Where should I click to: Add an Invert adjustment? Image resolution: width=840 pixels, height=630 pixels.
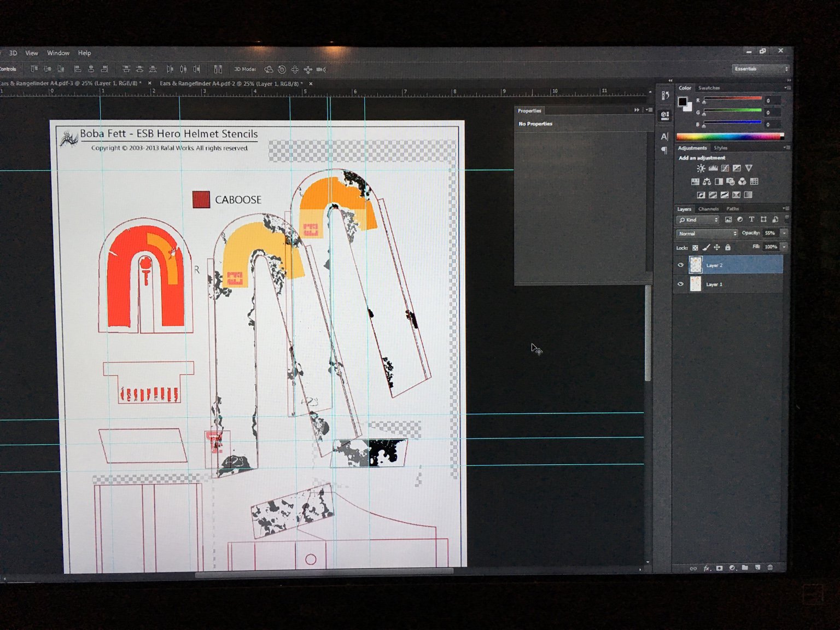click(x=701, y=195)
